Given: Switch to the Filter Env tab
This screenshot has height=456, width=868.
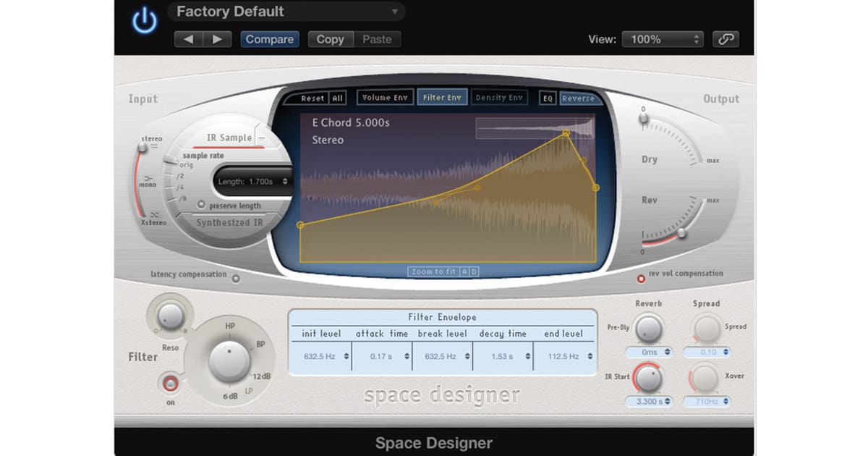Looking at the screenshot, I should [x=442, y=97].
